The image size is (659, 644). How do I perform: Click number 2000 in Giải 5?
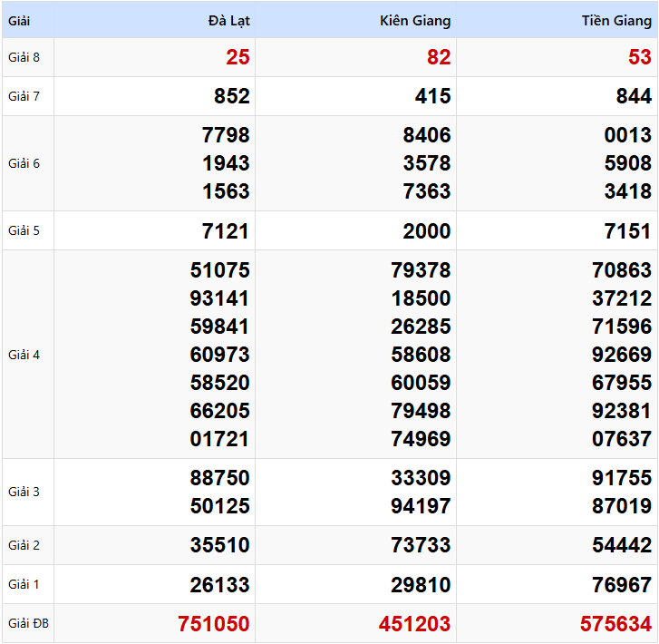point(427,231)
